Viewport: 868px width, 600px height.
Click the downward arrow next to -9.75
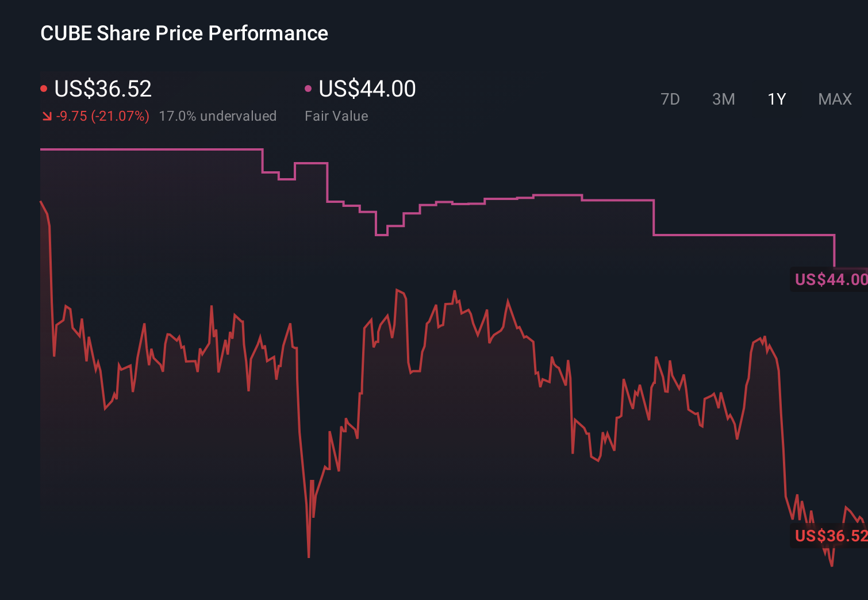click(x=46, y=116)
